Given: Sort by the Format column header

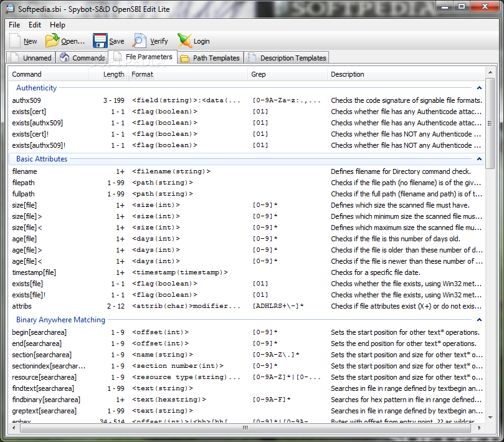Looking at the screenshot, I should [188, 74].
